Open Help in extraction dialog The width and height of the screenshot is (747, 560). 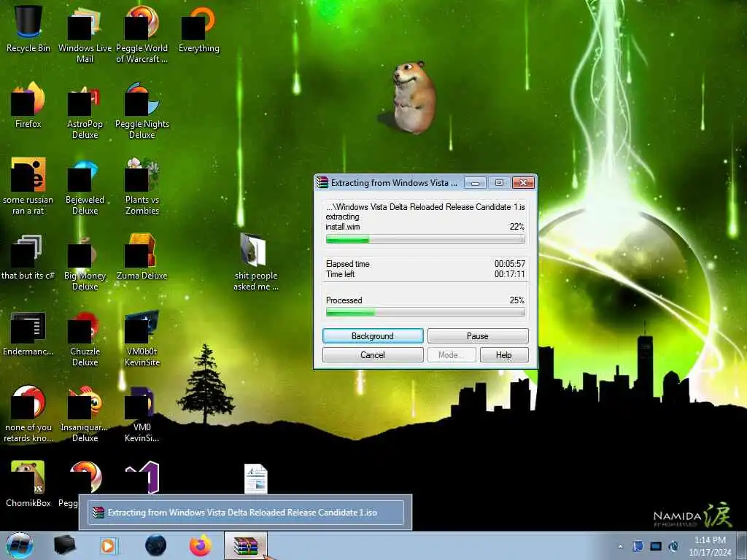[x=503, y=355]
